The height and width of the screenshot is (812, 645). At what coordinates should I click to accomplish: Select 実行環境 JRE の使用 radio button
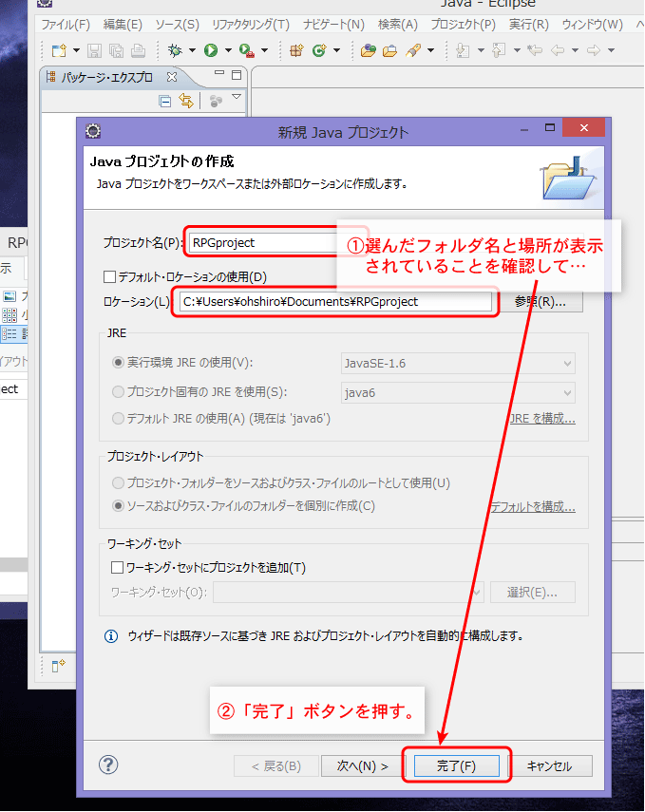118,363
